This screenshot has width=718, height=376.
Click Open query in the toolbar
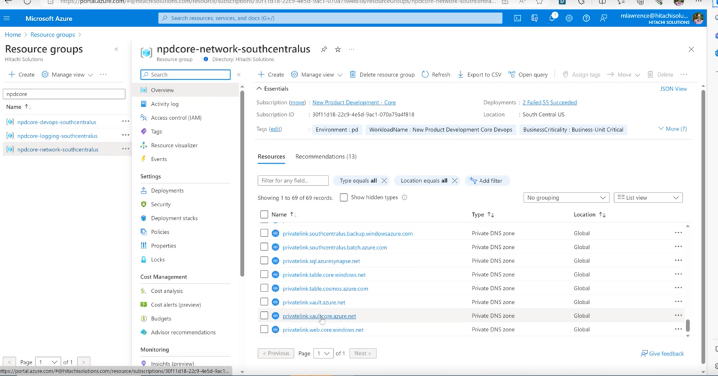(x=528, y=75)
